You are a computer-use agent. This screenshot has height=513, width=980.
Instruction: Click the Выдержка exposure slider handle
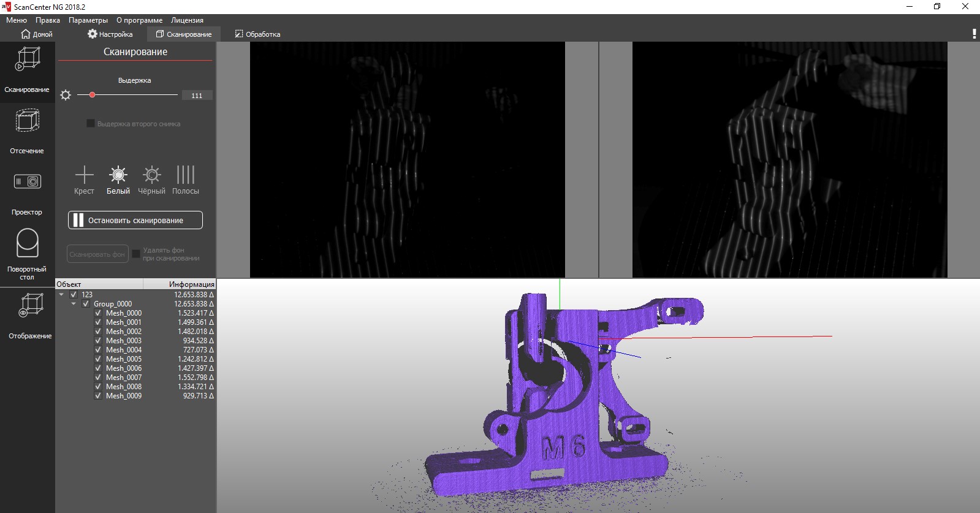point(92,95)
